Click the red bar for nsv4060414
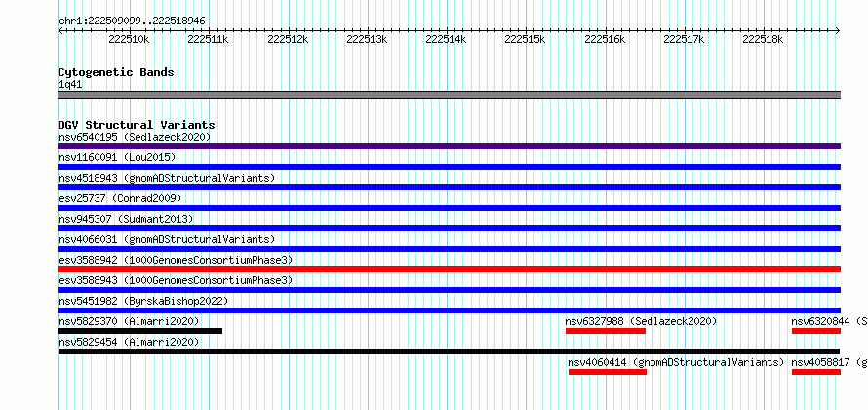Image resolution: width=868 pixels, height=410 pixels. [x=608, y=372]
